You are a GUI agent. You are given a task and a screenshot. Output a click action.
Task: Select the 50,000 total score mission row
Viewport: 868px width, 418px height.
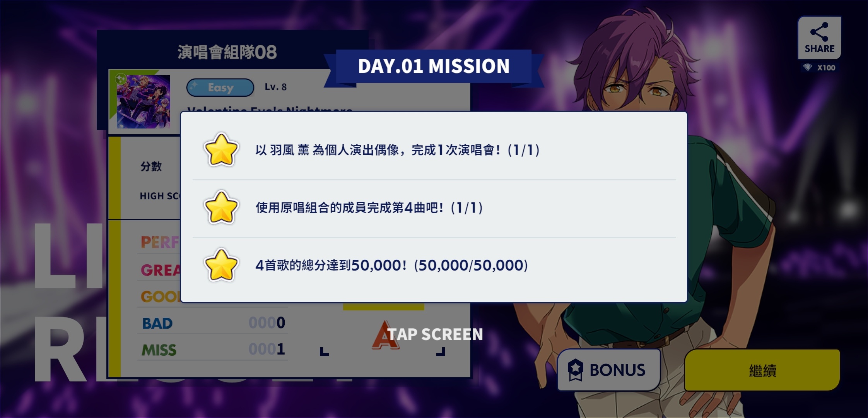[x=434, y=266]
